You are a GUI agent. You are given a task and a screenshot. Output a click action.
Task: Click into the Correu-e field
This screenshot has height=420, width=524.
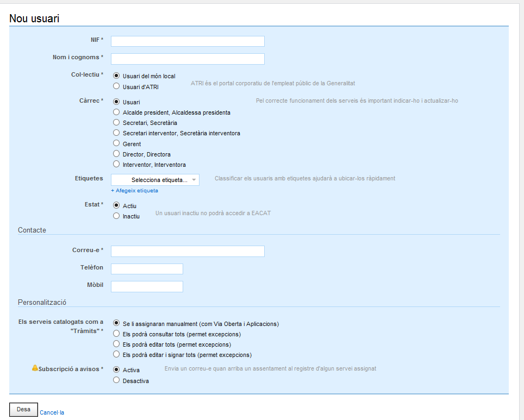(x=188, y=251)
